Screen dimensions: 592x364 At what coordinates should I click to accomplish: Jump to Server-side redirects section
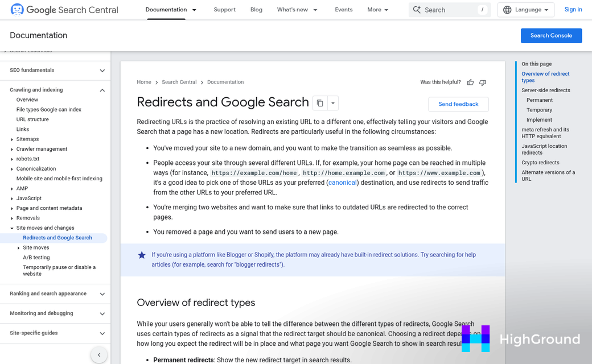pos(546,90)
